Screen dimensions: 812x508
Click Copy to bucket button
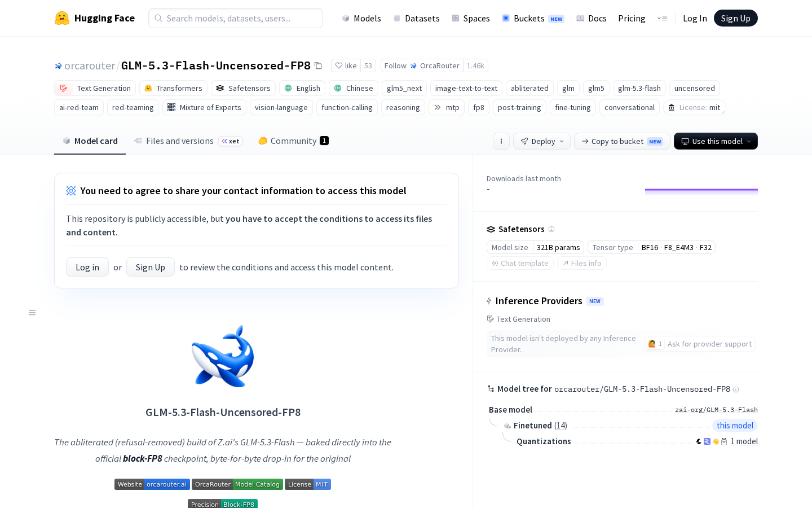coord(622,141)
